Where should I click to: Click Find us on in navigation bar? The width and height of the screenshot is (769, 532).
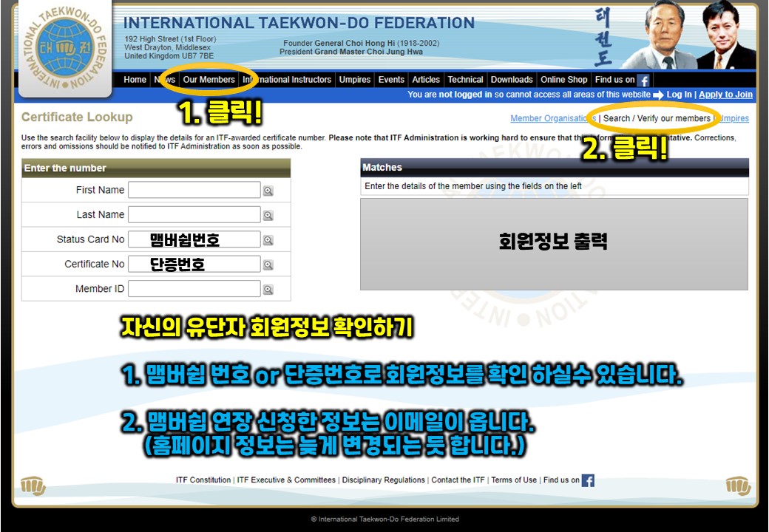coord(615,79)
